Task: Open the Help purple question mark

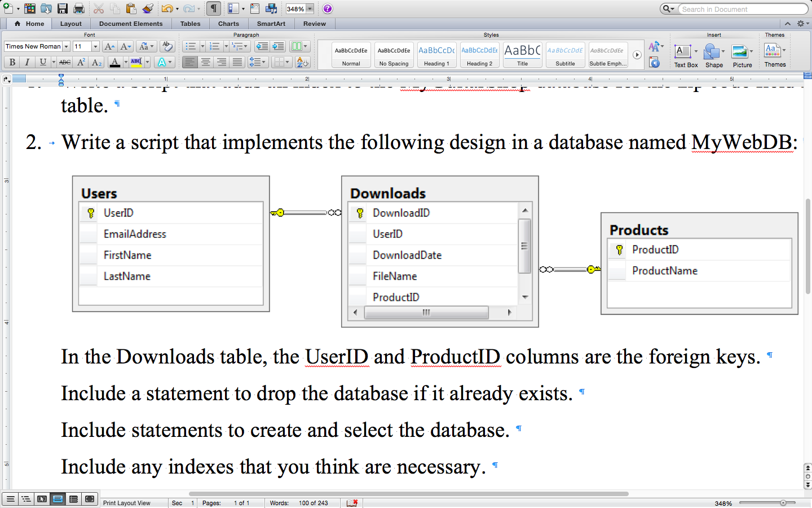Action: tap(328, 8)
